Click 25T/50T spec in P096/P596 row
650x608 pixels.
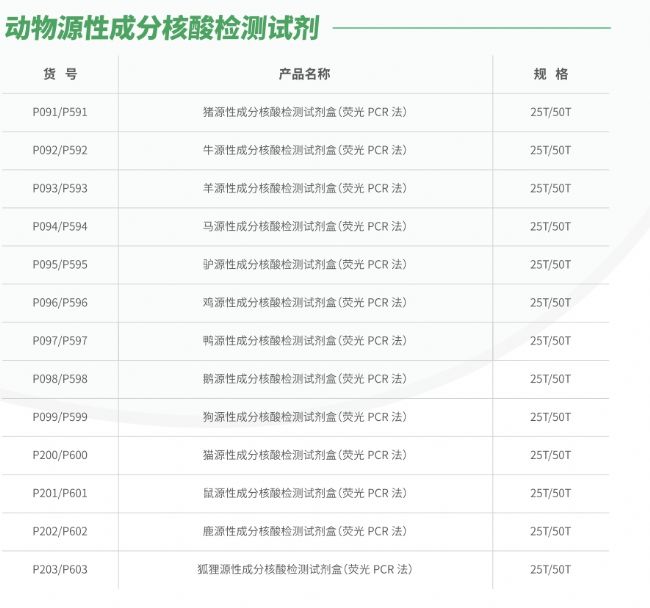point(551,303)
